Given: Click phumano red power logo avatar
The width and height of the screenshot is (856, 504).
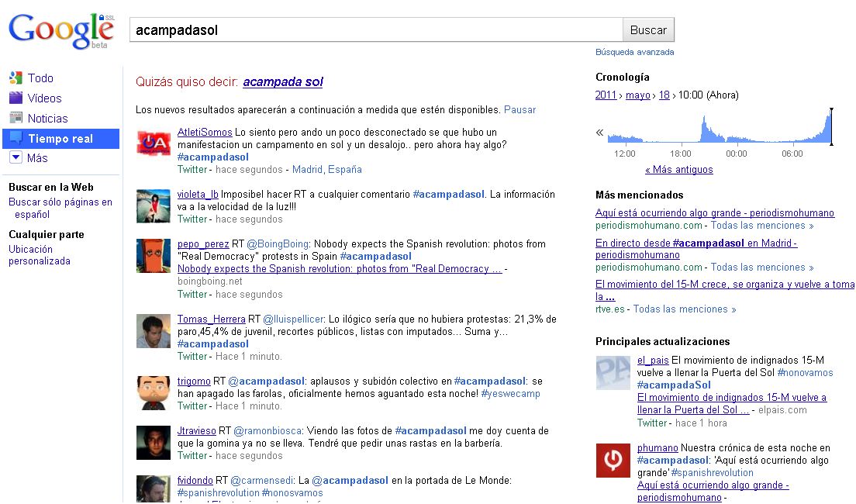Looking at the screenshot, I should click(613, 460).
